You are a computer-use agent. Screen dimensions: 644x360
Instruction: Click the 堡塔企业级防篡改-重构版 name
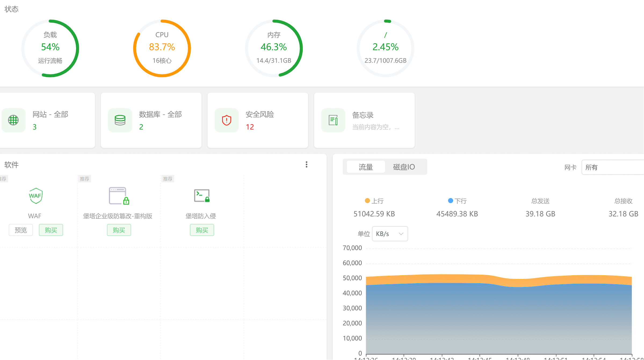(118, 216)
